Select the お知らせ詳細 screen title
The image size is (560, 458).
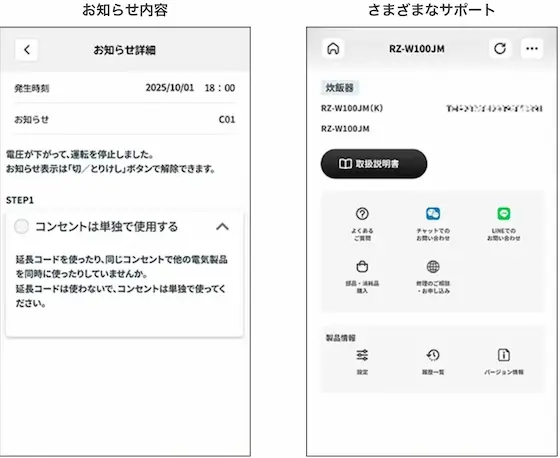point(124,50)
